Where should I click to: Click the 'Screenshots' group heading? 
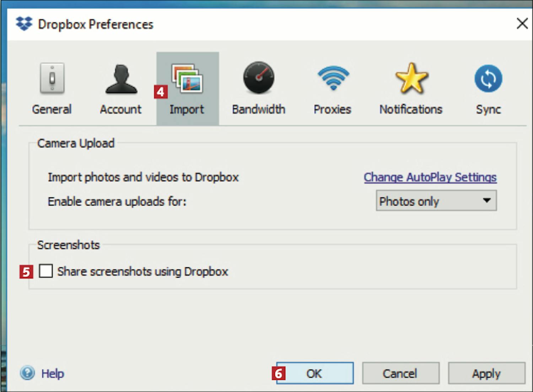(68, 245)
